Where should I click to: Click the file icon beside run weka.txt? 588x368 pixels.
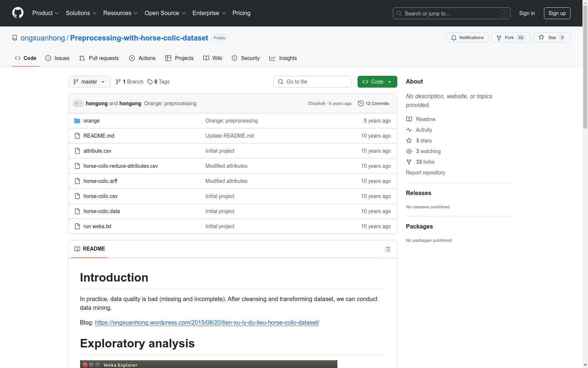[x=77, y=226]
